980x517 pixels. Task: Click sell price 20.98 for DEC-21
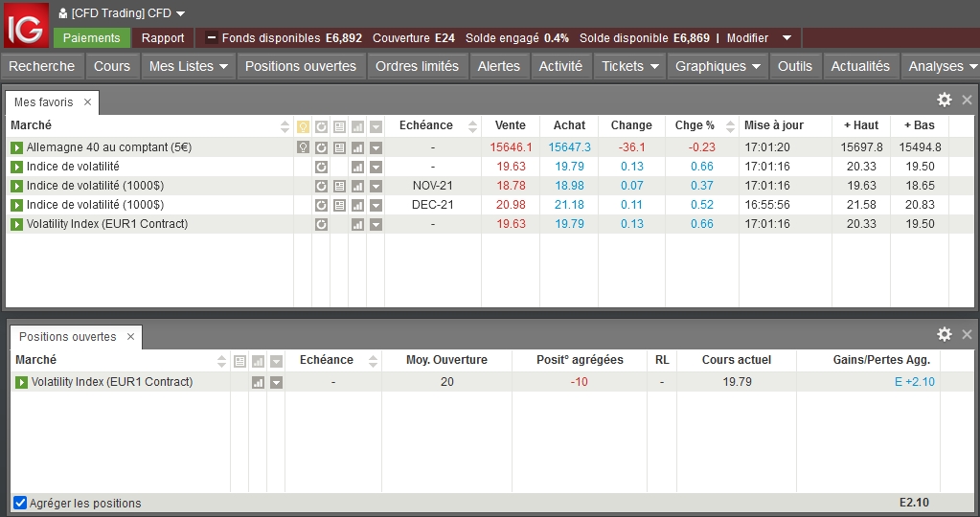(x=511, y=205)
